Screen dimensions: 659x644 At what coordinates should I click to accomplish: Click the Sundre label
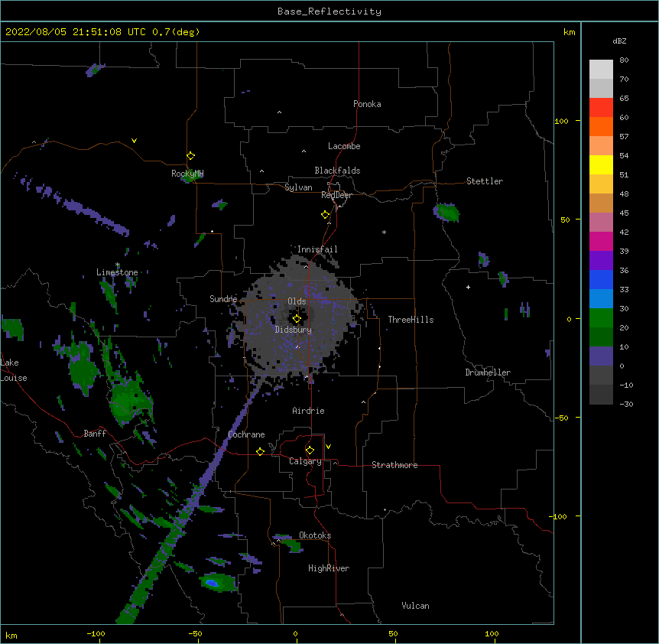point(223,299)
